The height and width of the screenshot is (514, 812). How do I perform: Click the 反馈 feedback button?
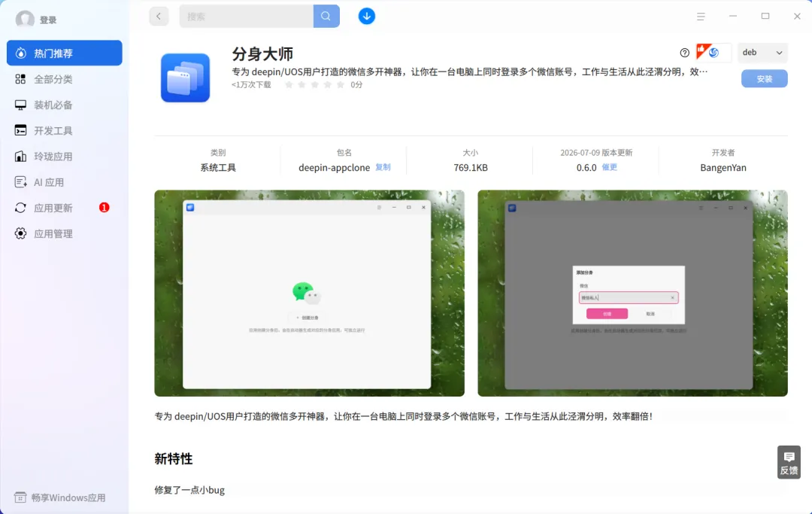coord(789,462)
